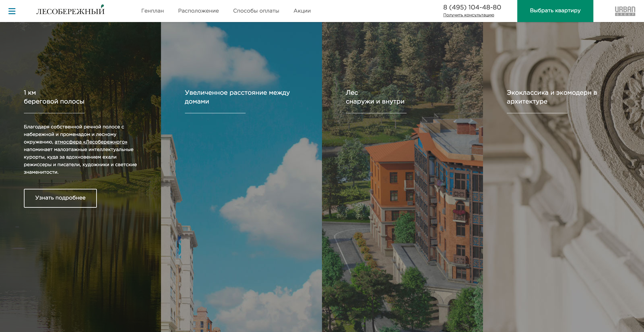Image resolution: width=644 pixels, height=332 pixels.
Task: Click the paragraph starting Благодаря собственной речной полосе
Action: (80, 149)
